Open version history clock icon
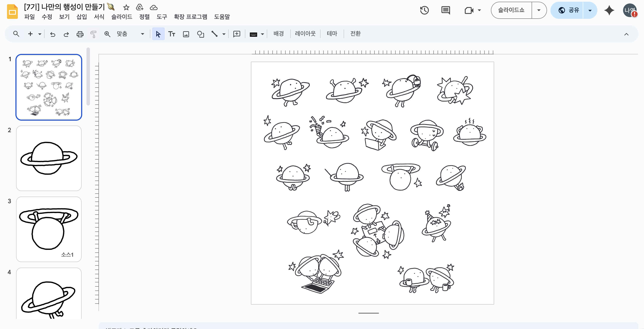644x329 pixels. [x=424, y=10]
